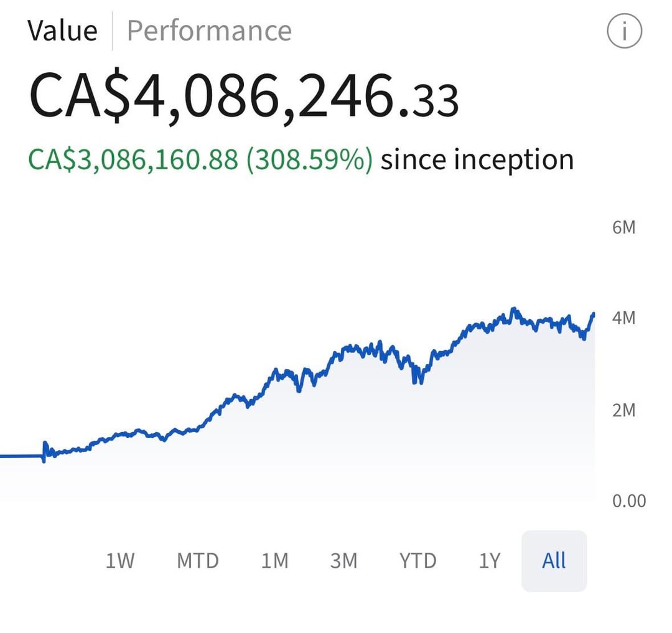Screen dimensions: 672x633
Task: Pick the 1Y time range
Action: point(489,561)
